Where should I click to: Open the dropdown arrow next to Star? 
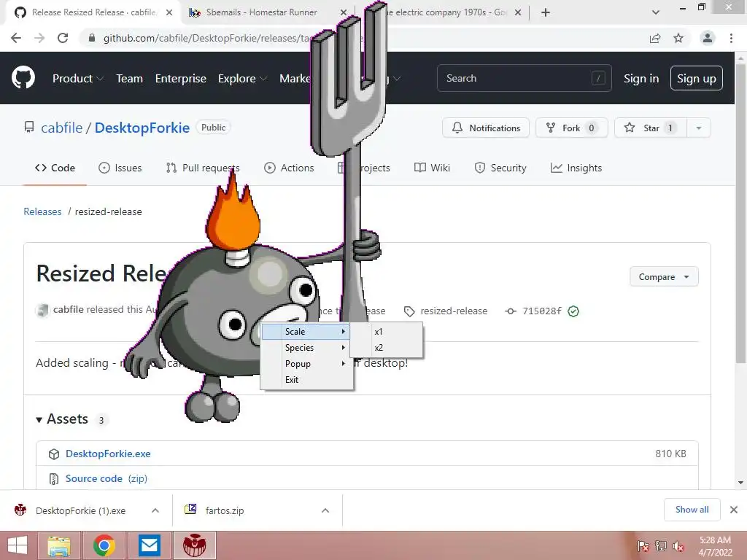(699, 128)
